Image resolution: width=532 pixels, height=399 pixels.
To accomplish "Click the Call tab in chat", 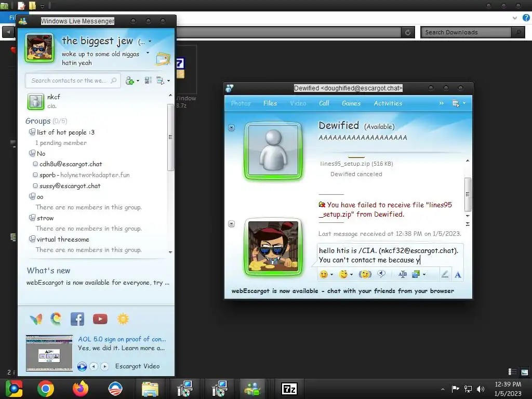I will pos(324,103).
